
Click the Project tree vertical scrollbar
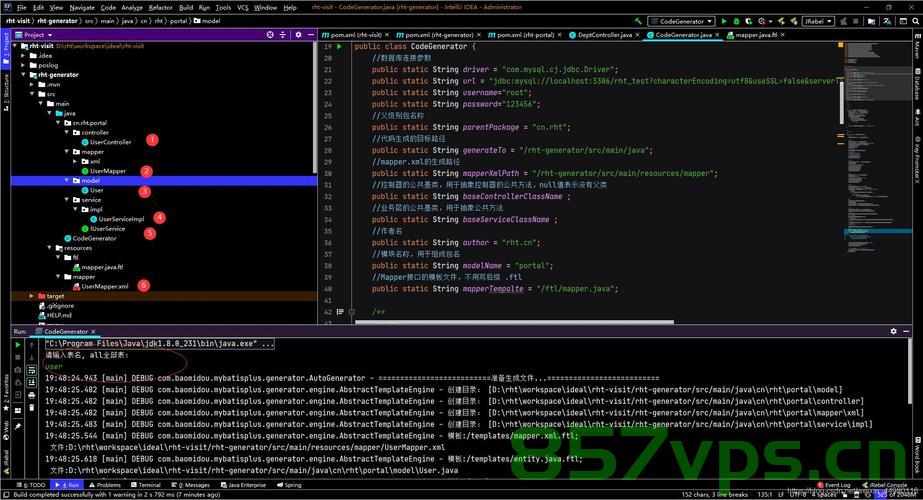[x=315, y=107]
